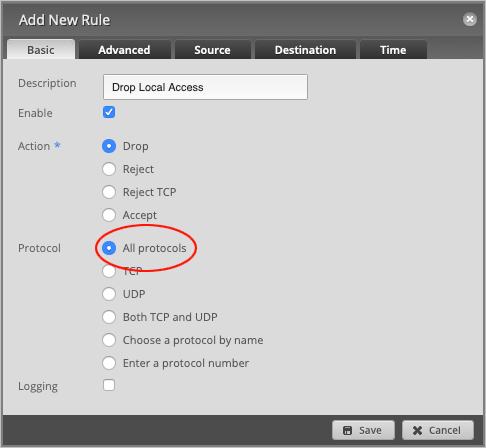The height and width of the screenshot is (448, 486).
Task: Select the Reject action radio button
Action: (x=109, y=169)
